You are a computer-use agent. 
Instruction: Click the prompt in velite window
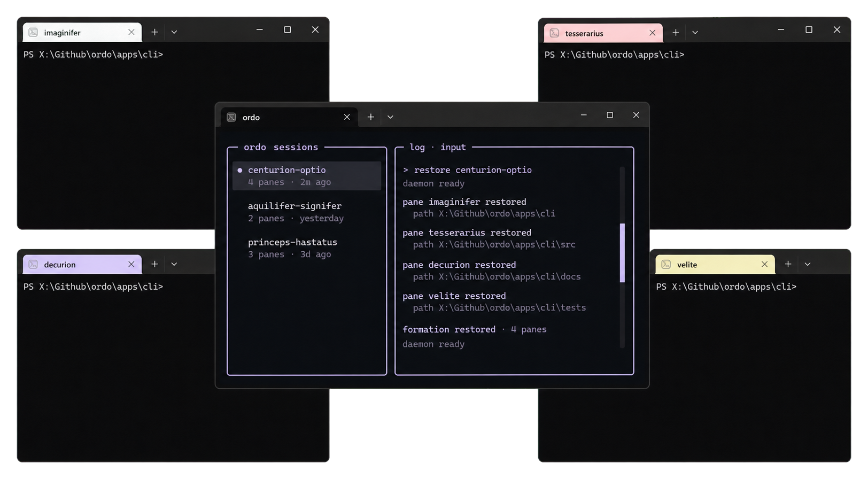[x=726, y=287]
